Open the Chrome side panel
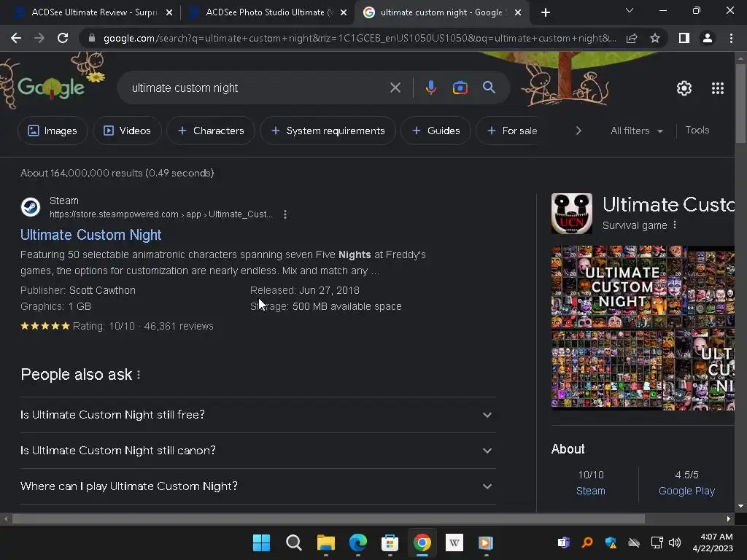747x560 pixels. point(684,38)
